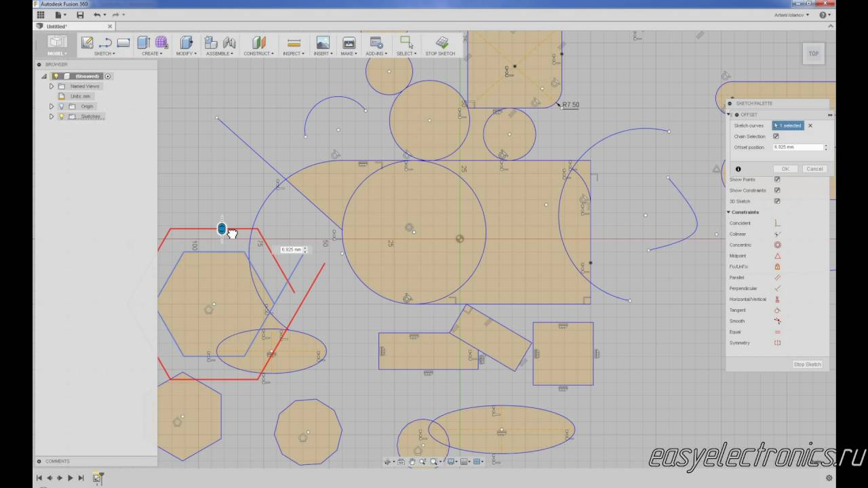
Task: Open the File menu dropdown
Action: 59,15
